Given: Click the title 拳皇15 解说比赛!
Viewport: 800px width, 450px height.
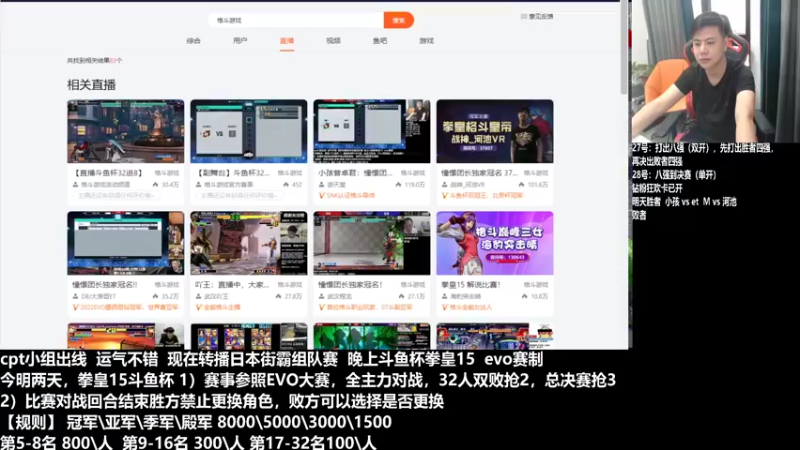Looking at the screenshot, I should pyautogui.click(x=471, y=285).
